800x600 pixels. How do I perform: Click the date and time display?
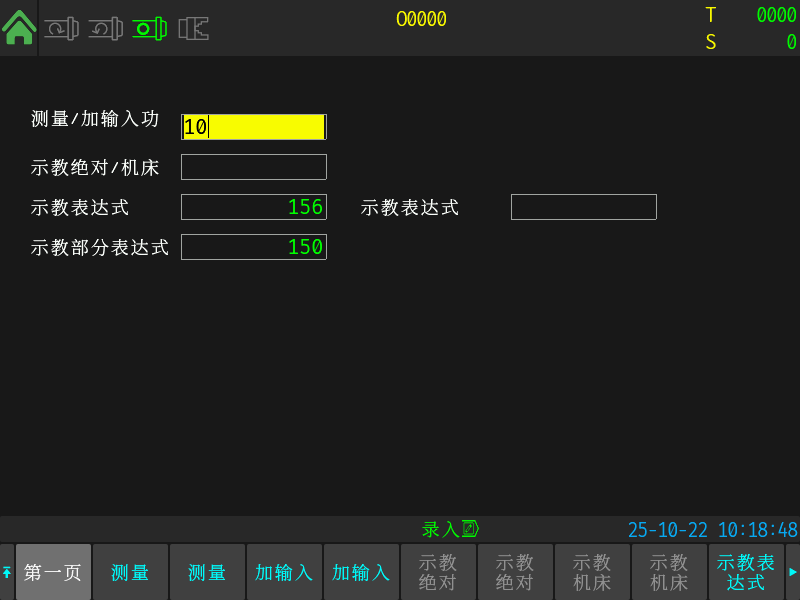point(712,530)
